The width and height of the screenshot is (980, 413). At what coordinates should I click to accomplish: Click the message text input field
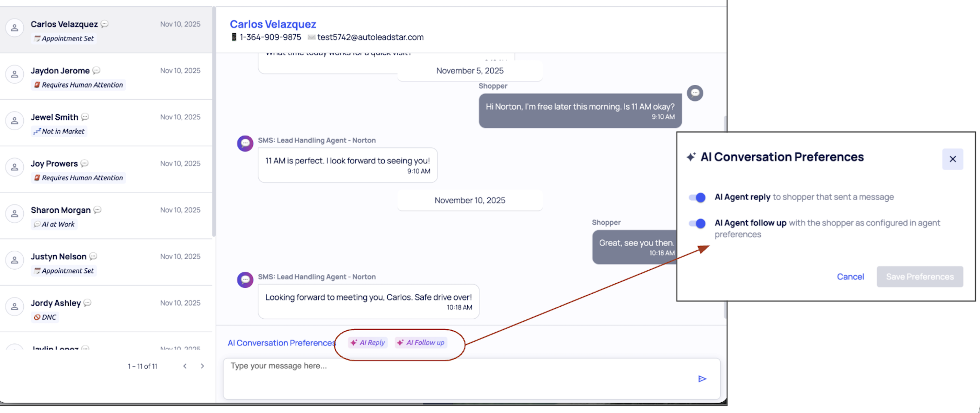(471, 378)
